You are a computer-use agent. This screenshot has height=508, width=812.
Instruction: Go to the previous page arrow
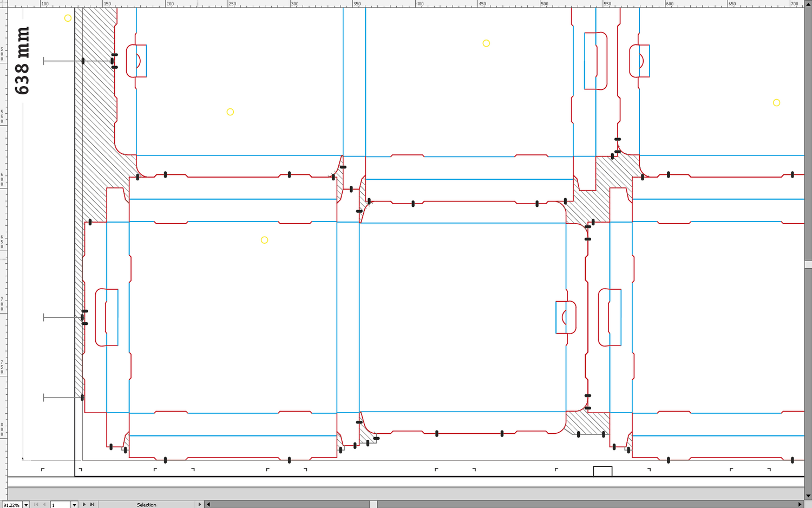point(44,504)
